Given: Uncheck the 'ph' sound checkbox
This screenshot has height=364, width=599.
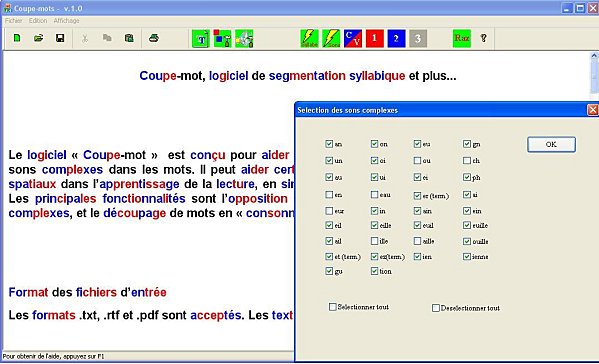Looking at the screenshot, I should [467, 177].
